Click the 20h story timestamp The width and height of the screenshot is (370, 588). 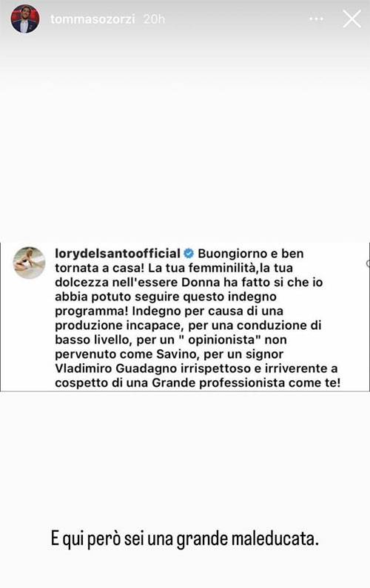pyautogui.click(x=154, y=19)
